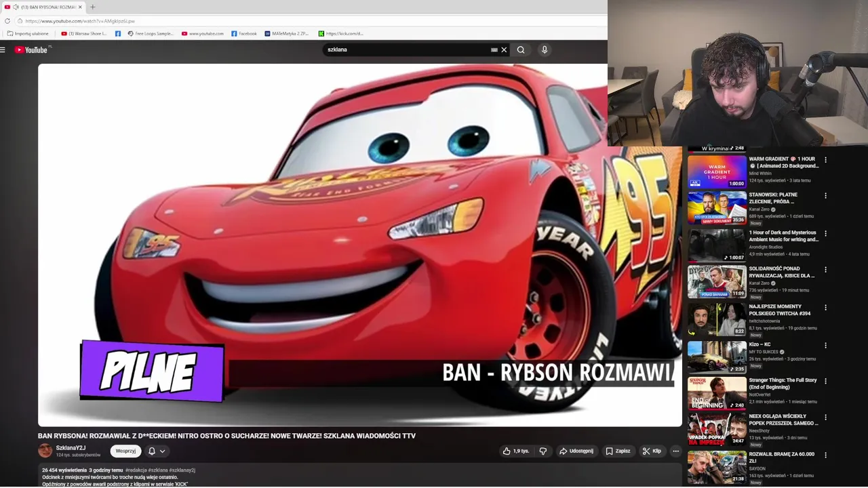The width and height of the screenshot is (868, 488).
Task: Open the YouTube hamburger guide menu
Action: click(x=3, y=49)
